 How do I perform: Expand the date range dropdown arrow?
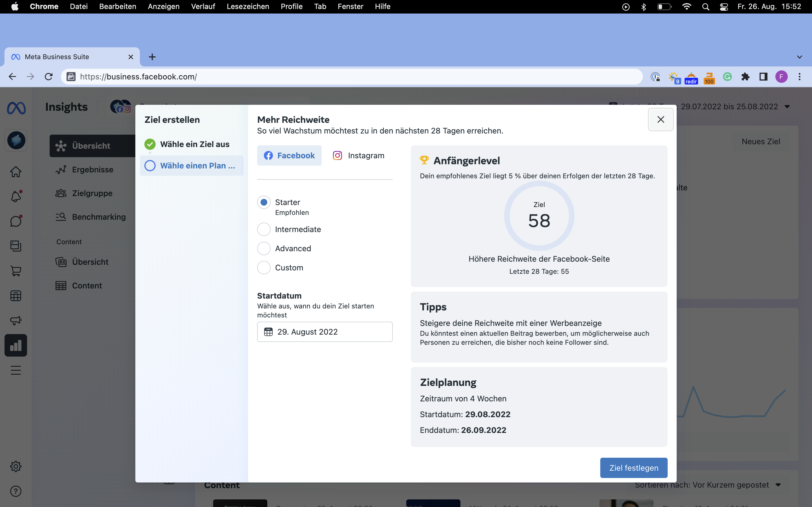787,107
